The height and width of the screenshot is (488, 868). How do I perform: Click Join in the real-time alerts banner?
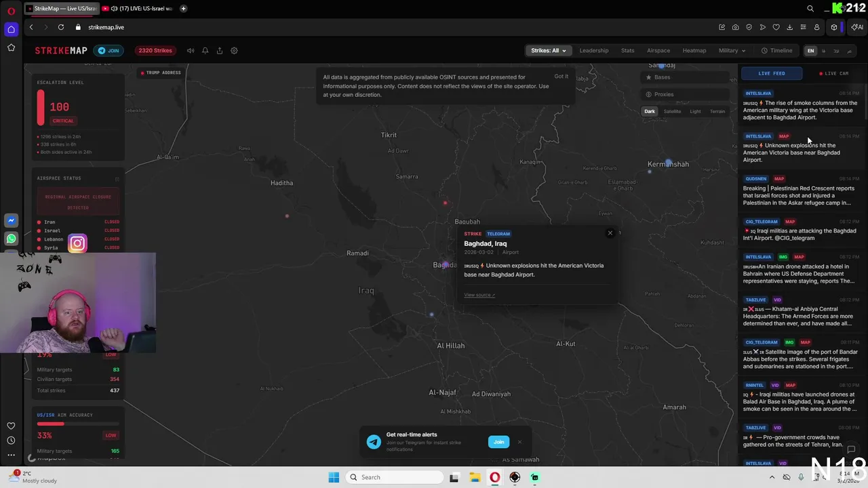pyautogui.click(x=498, y=442)
